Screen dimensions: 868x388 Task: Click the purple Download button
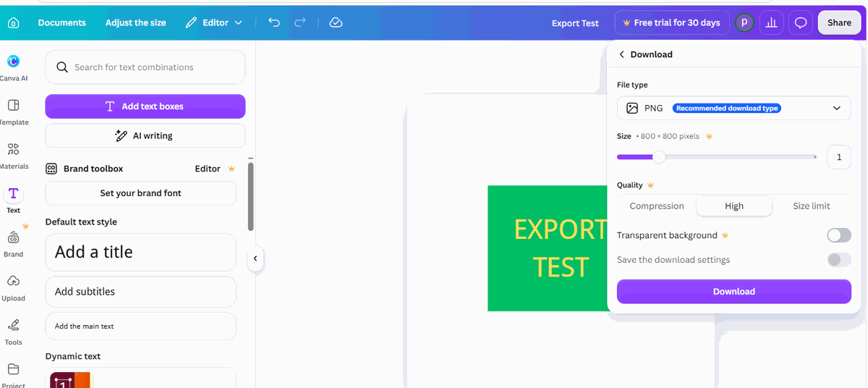pyautogui.click(x=734, y=292)
